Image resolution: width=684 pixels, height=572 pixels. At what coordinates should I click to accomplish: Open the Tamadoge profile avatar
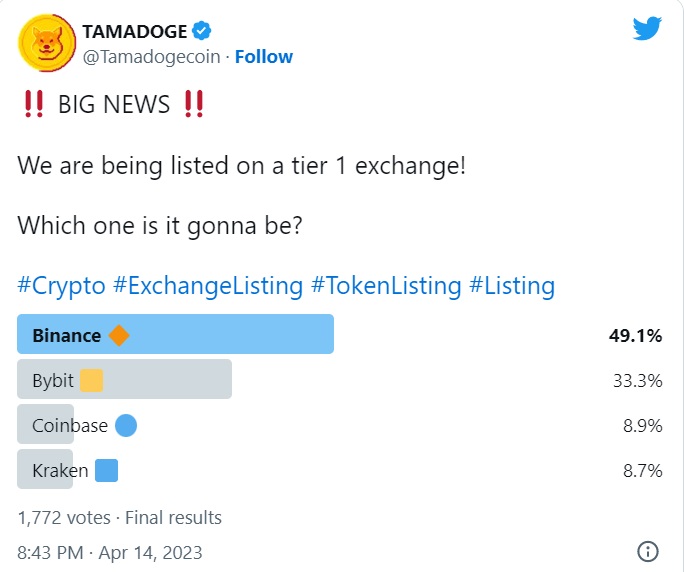tap(47, 43)
